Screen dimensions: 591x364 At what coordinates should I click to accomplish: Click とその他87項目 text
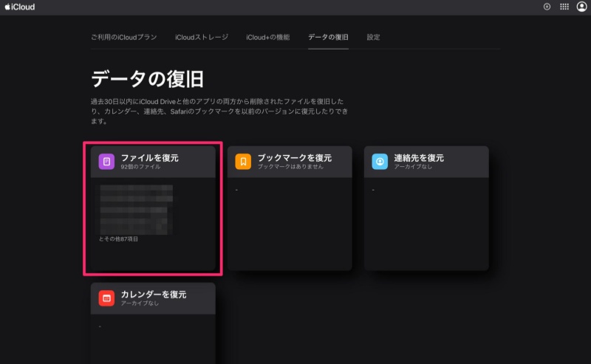point(118,239)
